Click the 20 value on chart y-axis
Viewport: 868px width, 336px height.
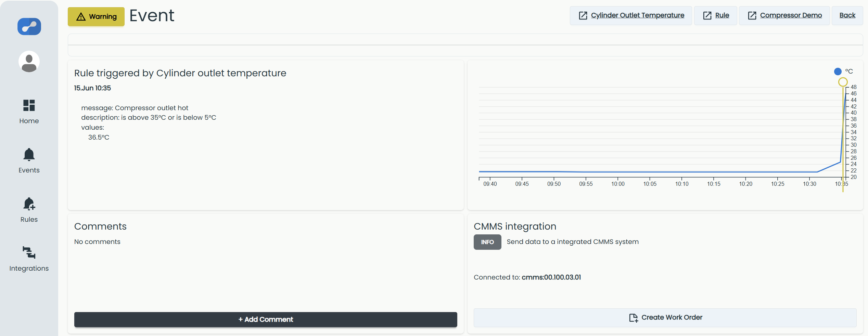pos(854,177)
